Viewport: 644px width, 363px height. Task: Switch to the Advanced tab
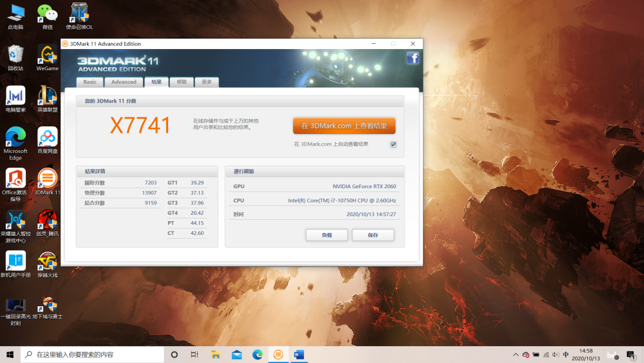[124, 82]
